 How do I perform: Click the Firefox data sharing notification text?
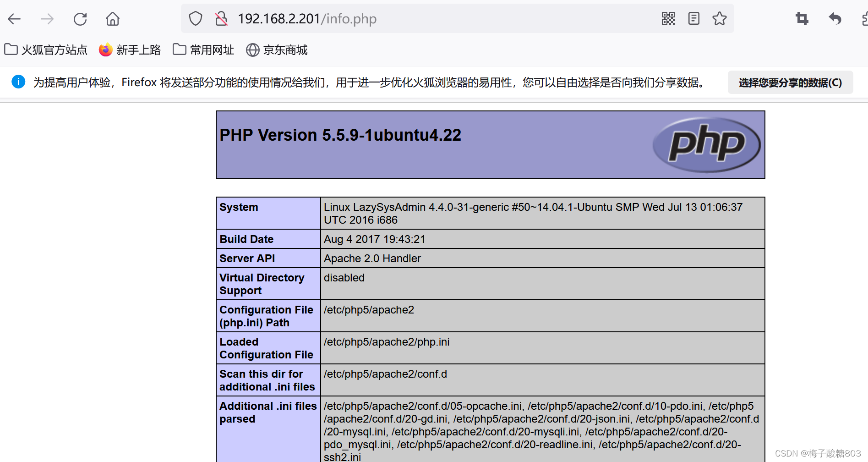pos(369,82)
